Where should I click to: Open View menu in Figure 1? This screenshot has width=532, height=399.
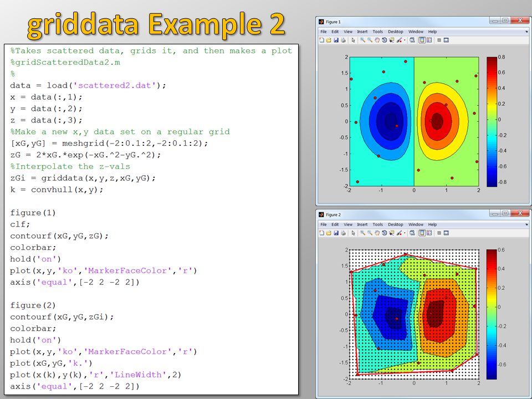click(348, 32)
